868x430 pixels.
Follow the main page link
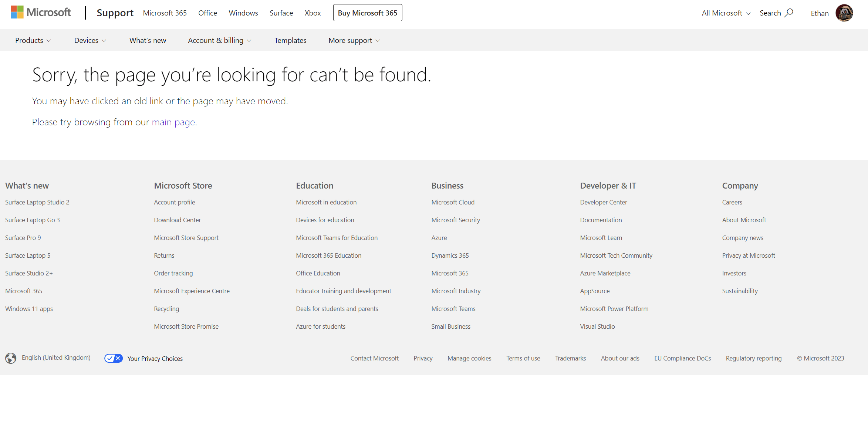point(173,122)
